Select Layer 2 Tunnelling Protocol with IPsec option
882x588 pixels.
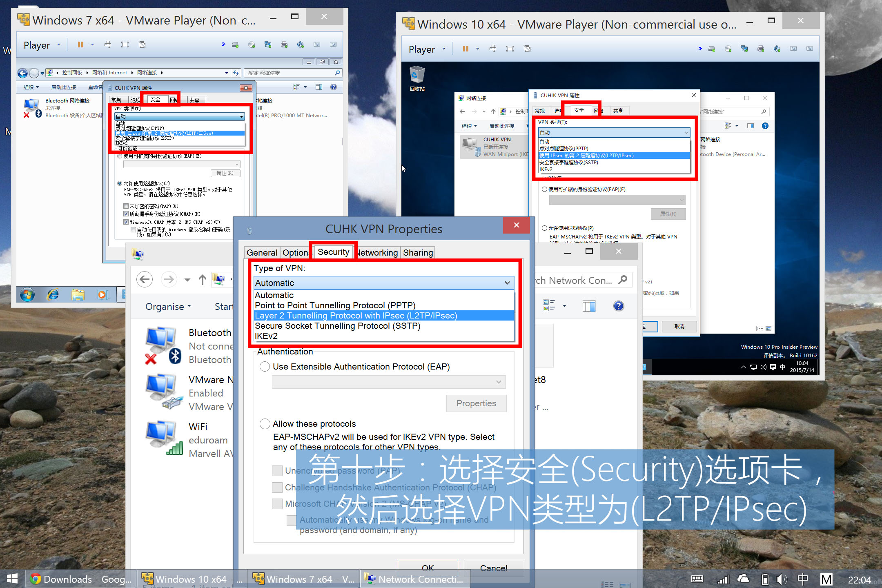coord(384,316)
